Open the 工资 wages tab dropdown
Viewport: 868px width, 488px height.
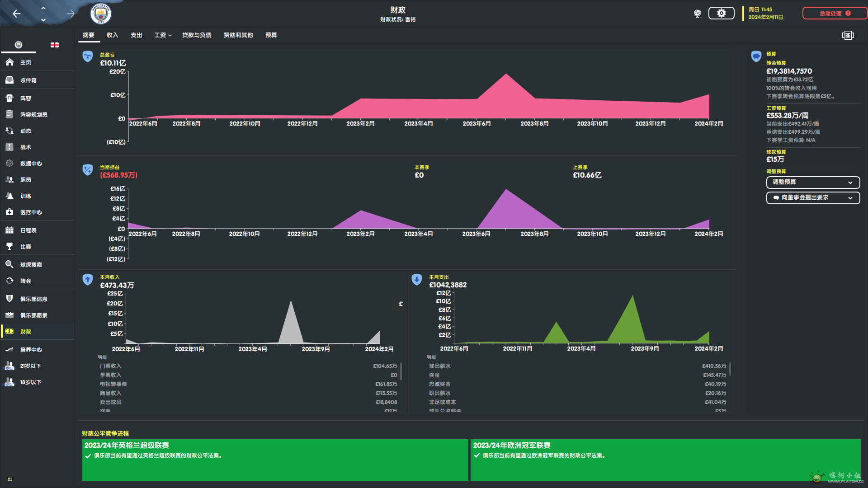pyautogui.click(x=163, y=35)
